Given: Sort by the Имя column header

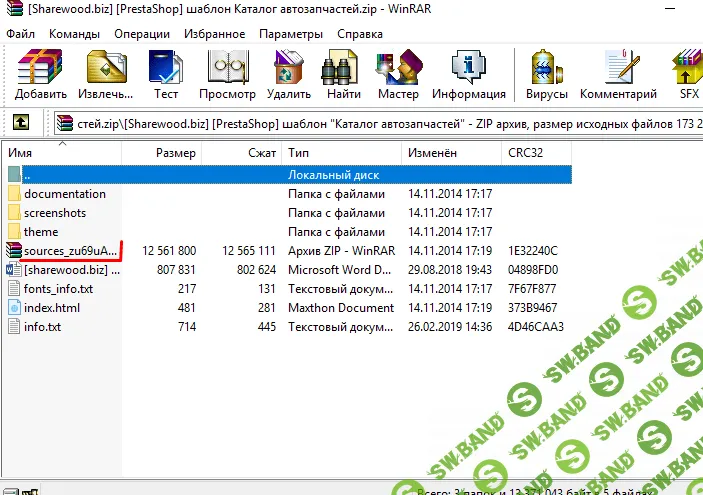Looking at the screenshot, I should (x=62, y=153).
